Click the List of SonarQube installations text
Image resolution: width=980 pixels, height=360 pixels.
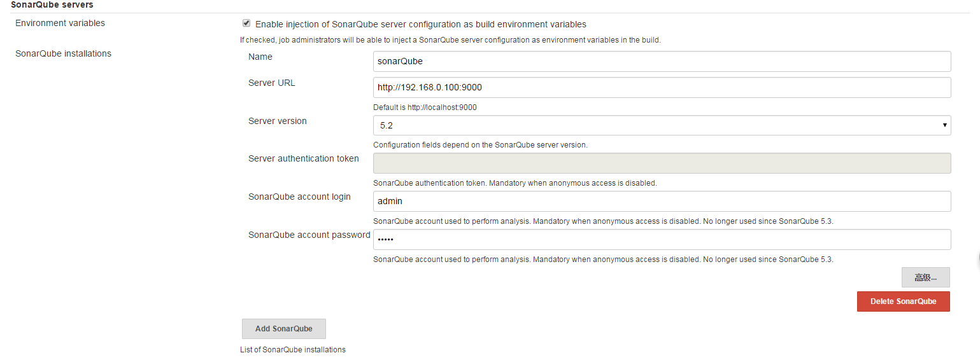click(293, 350)
